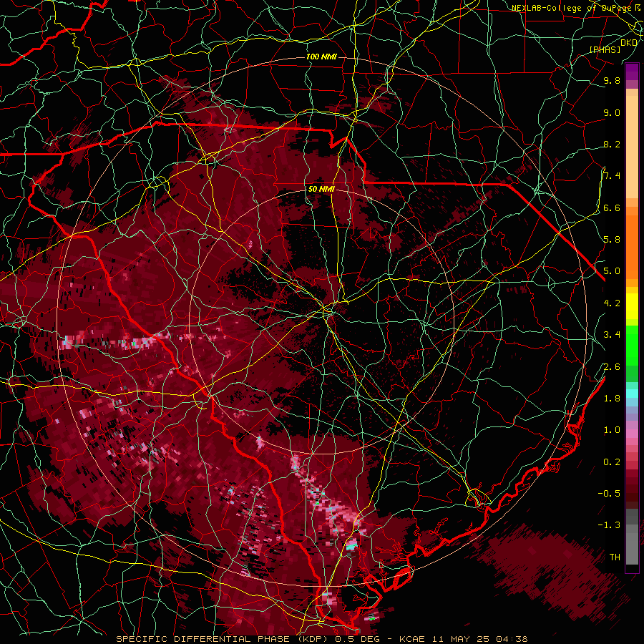644x644 pixels.
Task: Click the "KCAE" radar site identifier
Action: pos(412,639)
